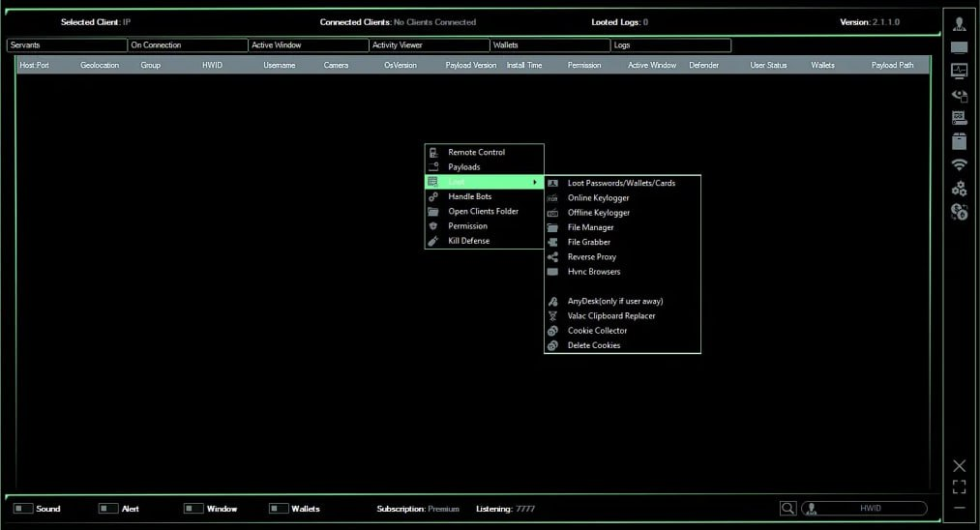Click the Cookie Collector icon

tap(552, 331)
